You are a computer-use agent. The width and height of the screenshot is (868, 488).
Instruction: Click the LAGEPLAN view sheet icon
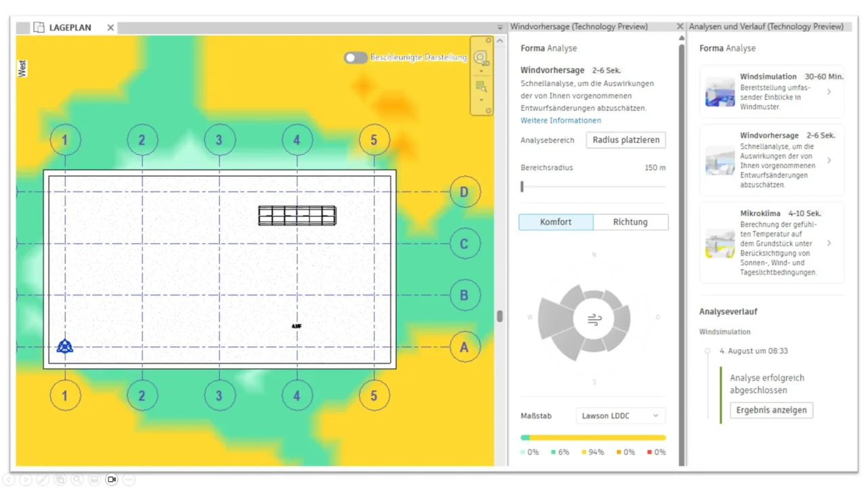pos(39,27)
